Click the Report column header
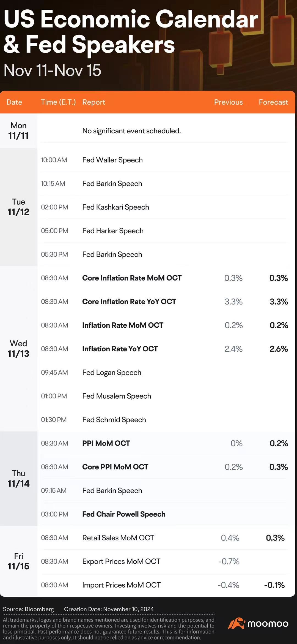The image size is (297, 644). point(94,102)
